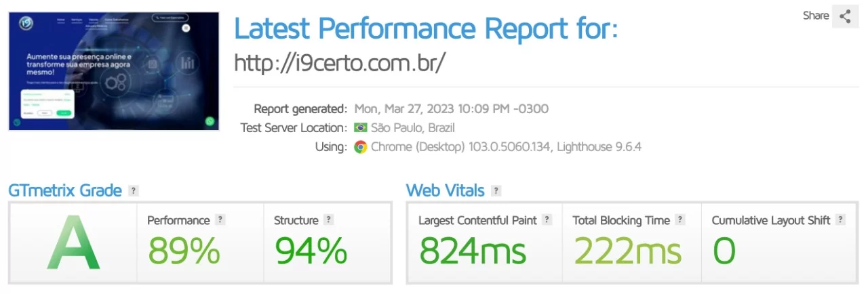
Task: Click the 222ms Total Blocking Time value
Action: point(627,251)
